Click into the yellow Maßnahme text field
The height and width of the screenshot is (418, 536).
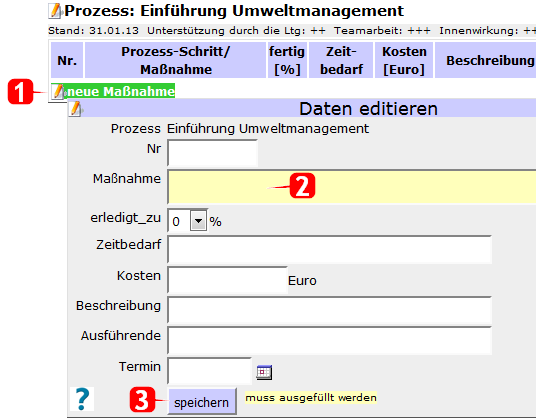point(352,187)
